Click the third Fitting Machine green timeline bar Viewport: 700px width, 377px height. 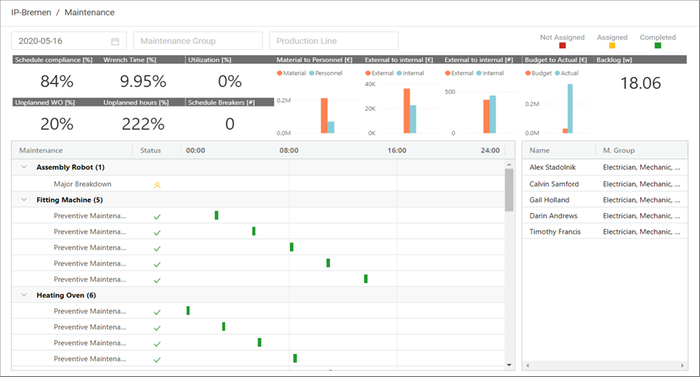(x=292, y=247)
